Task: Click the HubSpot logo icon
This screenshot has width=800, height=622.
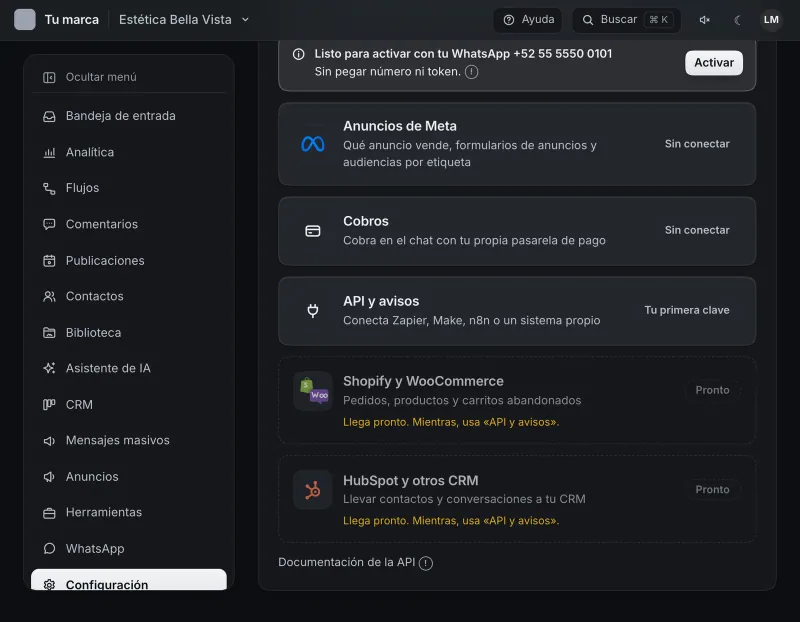Action: click(x=313, y=490)
